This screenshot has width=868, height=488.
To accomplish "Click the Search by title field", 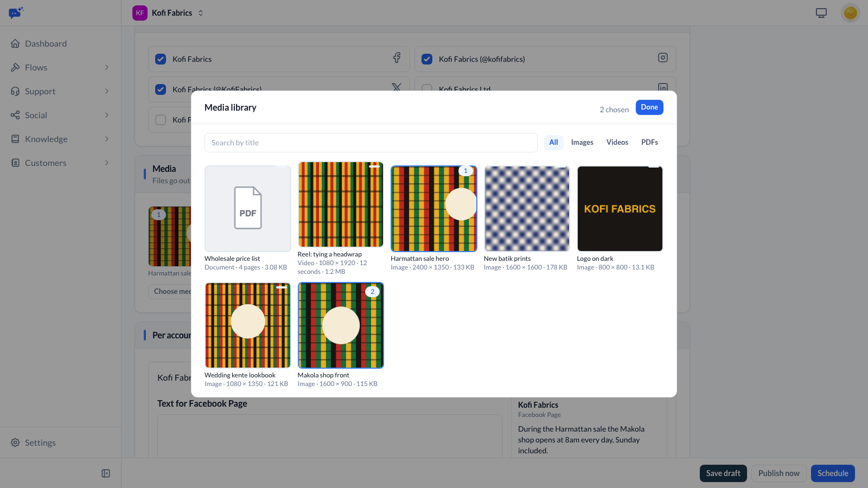I will 371,143.
